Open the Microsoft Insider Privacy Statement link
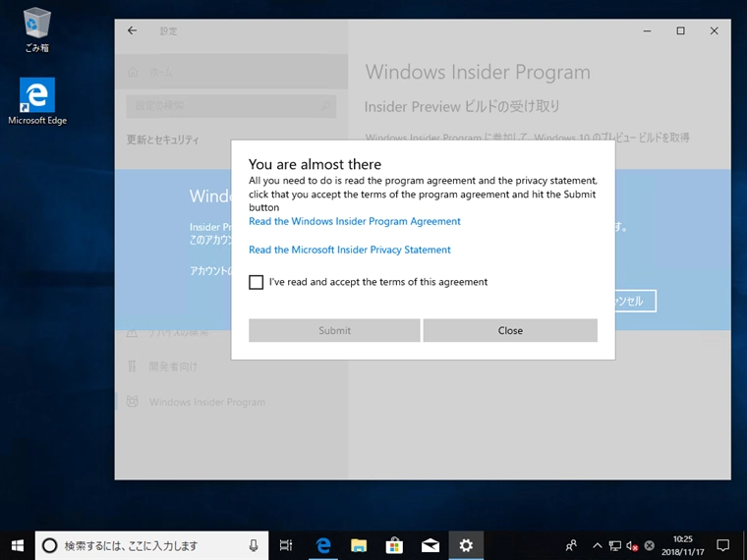This screenshot has width=747, height=560. 350,250
